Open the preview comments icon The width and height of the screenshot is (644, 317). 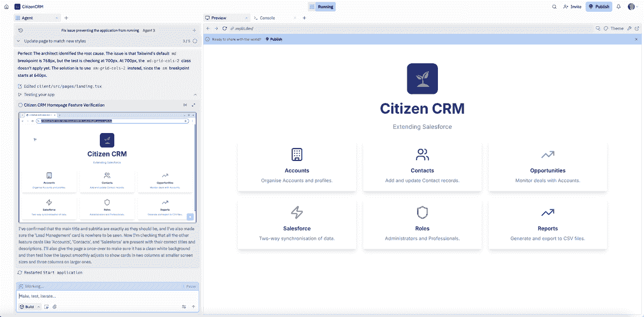click(598, 28)
